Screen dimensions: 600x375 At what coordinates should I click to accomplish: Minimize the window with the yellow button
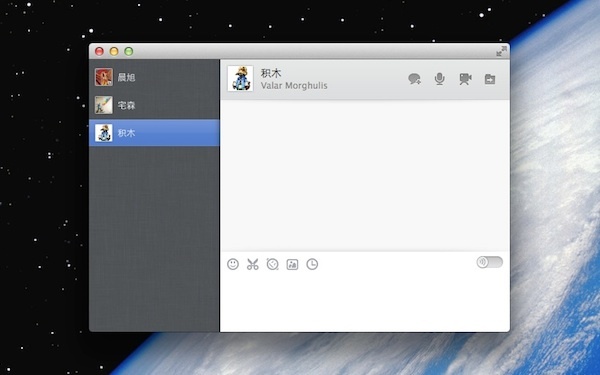coord(114,51)
